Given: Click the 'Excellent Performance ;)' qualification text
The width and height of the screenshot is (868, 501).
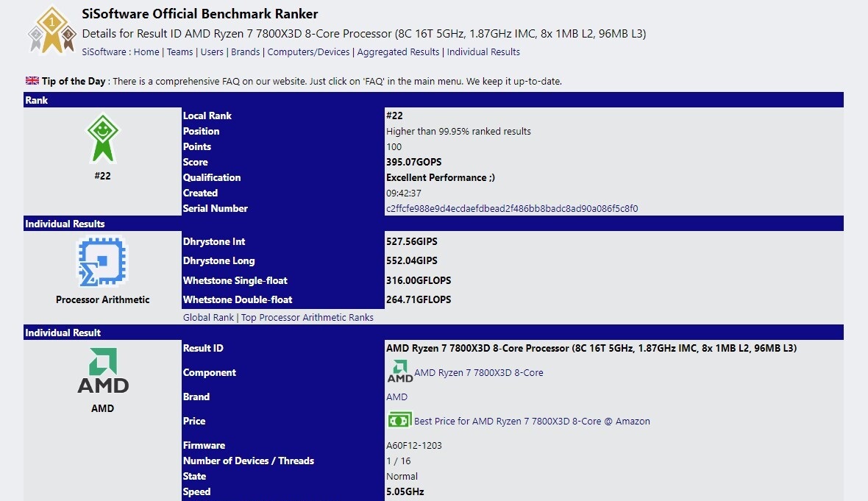Looking at the screenshot, I should tap(440, 178).
